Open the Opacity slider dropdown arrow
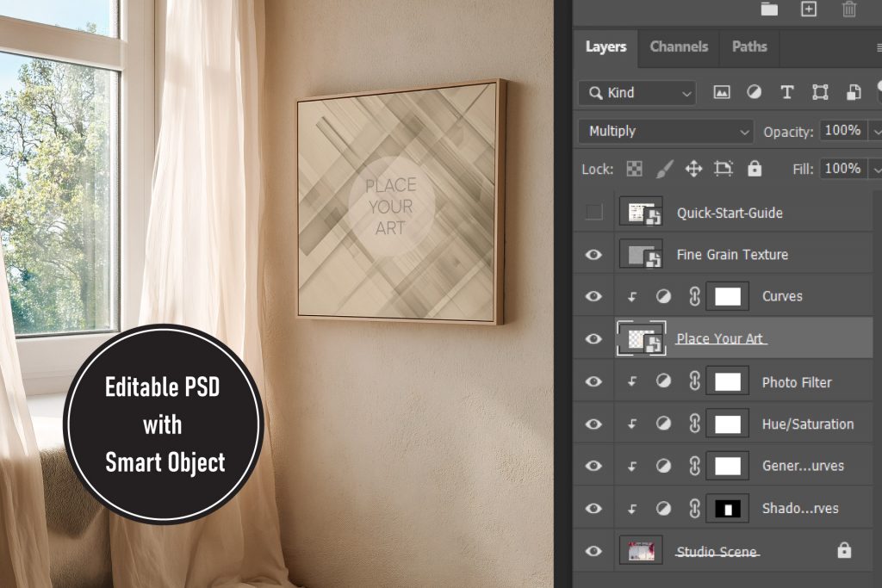The height and width of the screenshot is (588, 882). 876,132
